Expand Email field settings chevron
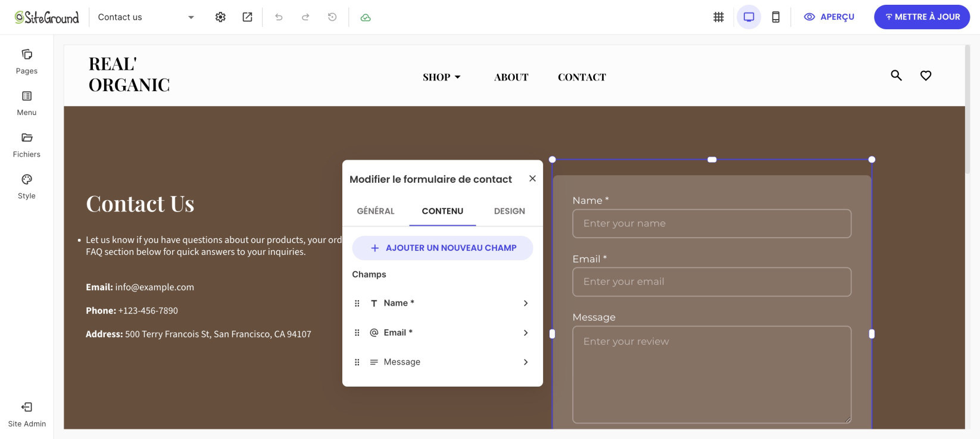The image size is (980, 439). [526, 333]
